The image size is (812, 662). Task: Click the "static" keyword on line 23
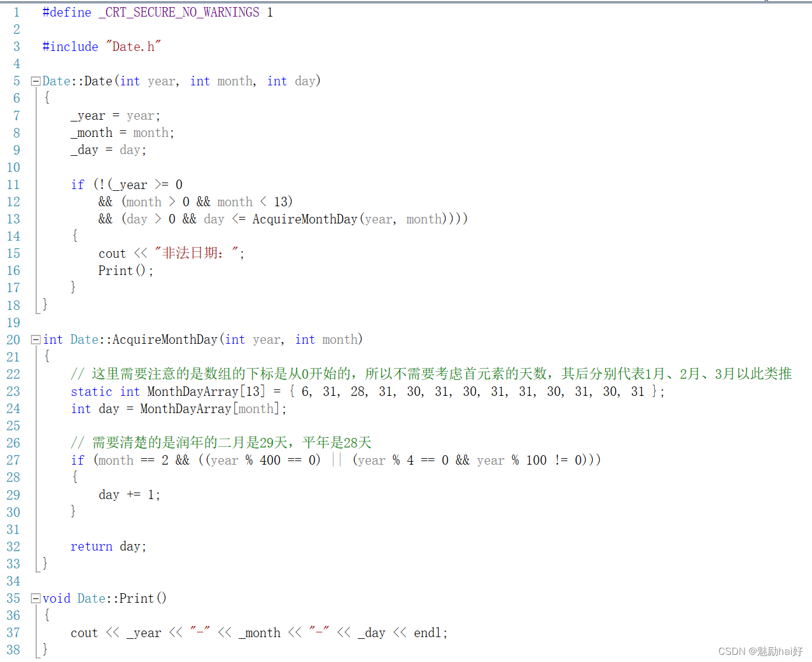click(x=91, y=392)
